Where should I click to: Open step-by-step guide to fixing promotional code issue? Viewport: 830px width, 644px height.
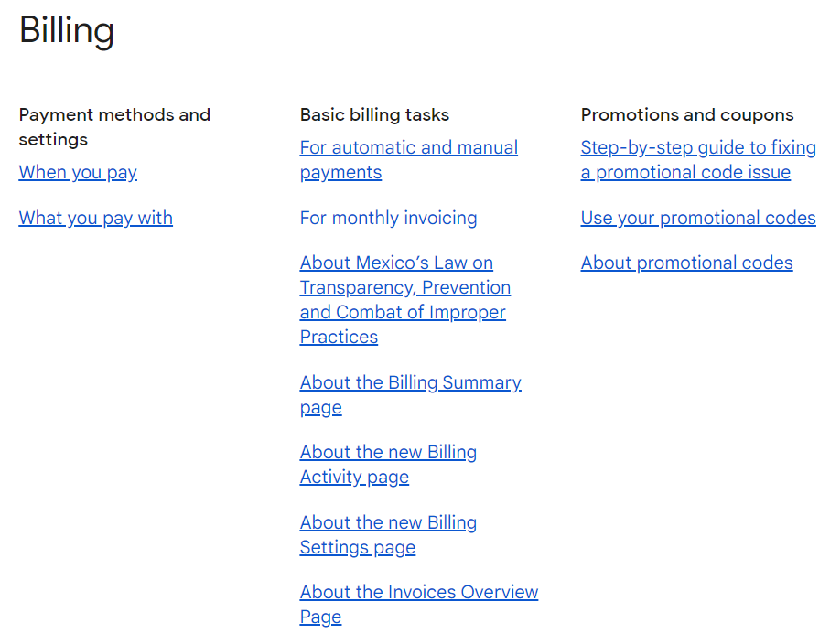point(698,160)
